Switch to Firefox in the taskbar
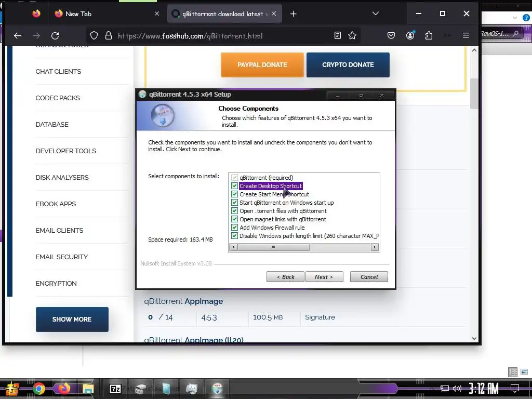 [x=64, y=389]
